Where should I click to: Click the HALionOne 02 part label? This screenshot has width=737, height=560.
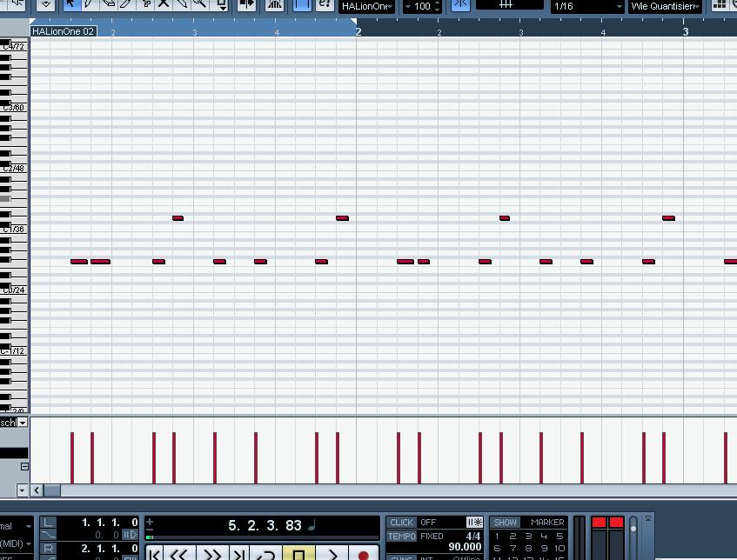point(63,31)
